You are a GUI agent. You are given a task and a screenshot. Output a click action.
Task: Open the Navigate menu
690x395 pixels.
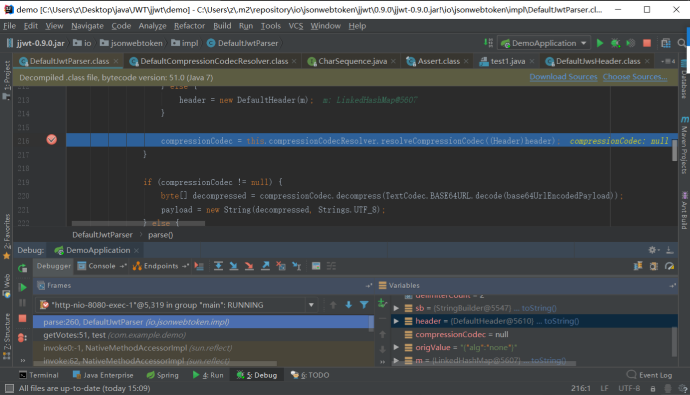click(x=87, y=26)
